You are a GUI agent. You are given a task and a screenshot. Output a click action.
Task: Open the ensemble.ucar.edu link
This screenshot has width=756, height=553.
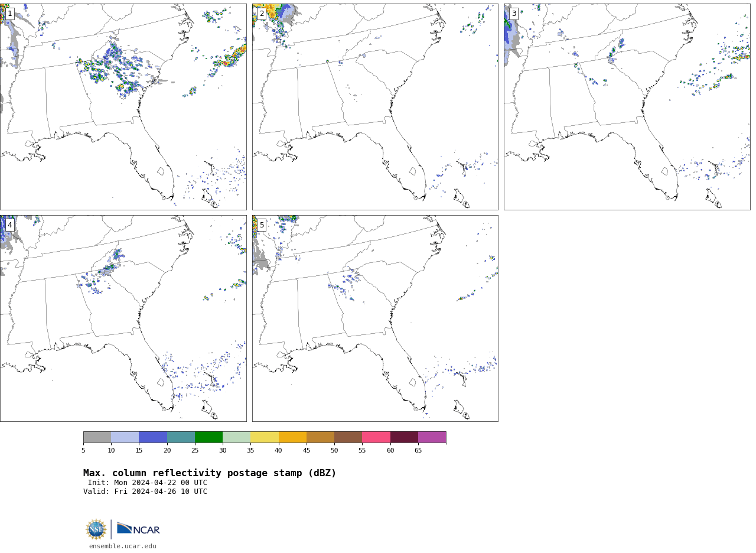(x=123, y=547)
